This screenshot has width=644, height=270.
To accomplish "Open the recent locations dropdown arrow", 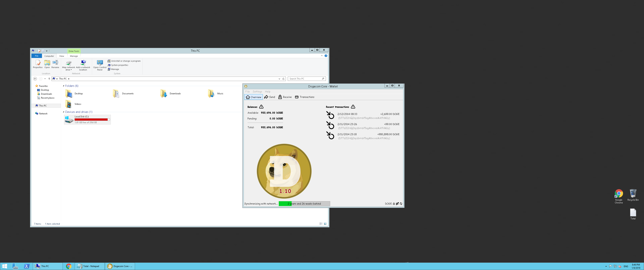I will point(45,79).
